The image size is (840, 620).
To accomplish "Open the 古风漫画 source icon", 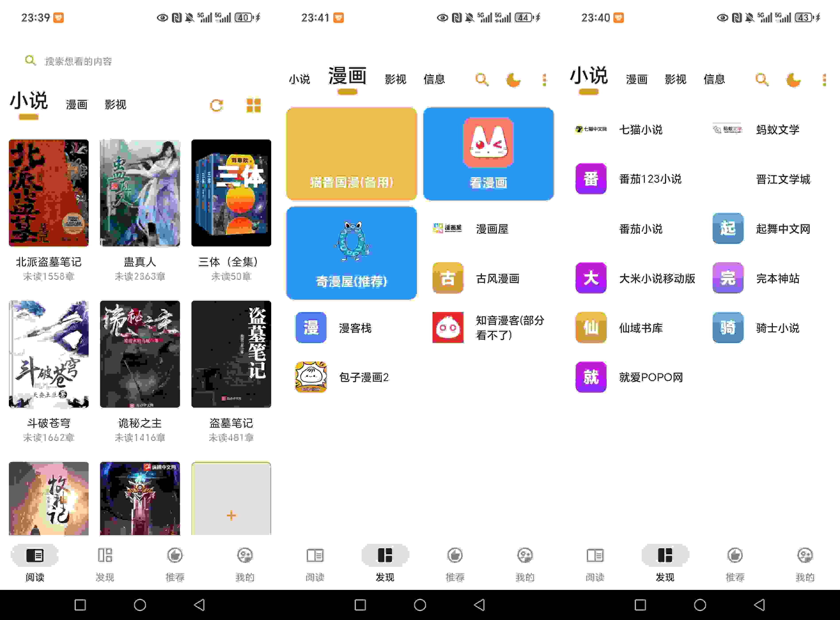I will click(x=448, y=278).
